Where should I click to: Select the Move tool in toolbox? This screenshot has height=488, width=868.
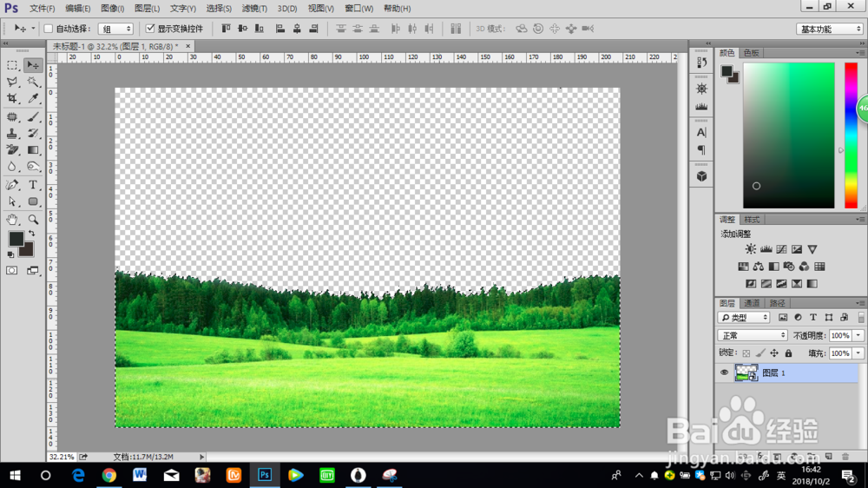[33, 65]
